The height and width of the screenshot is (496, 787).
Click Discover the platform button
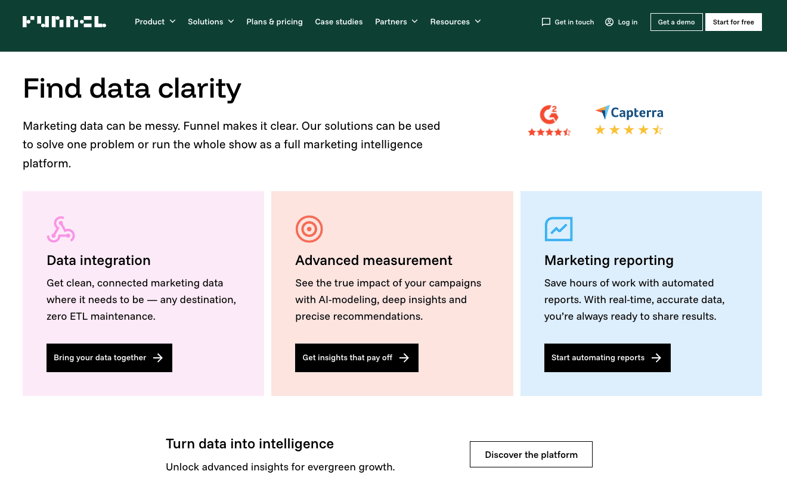coord(531,455)
